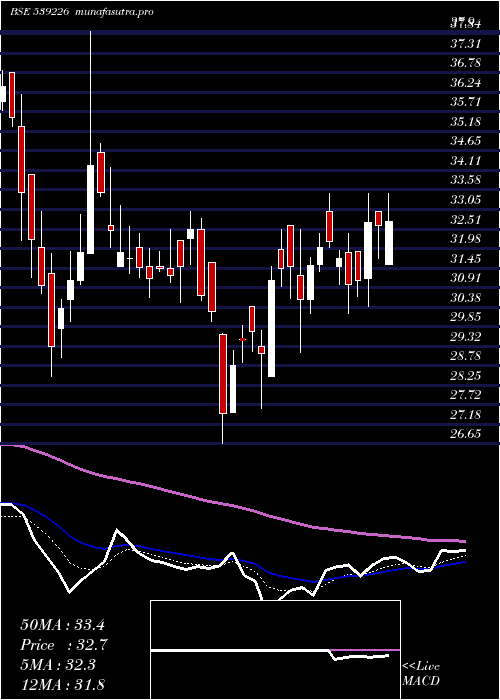500x700 pixels.
Task: Click the 36.24 price axis label
Action: coord(466,83)
